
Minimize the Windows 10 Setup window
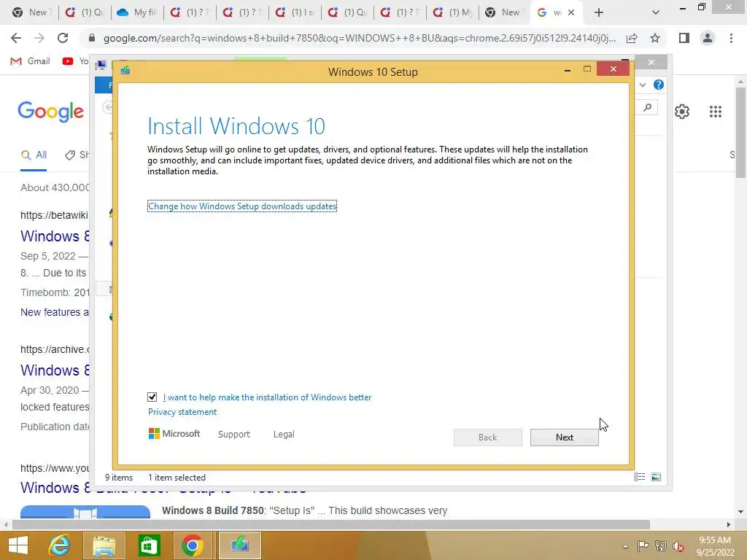point(567,70)
